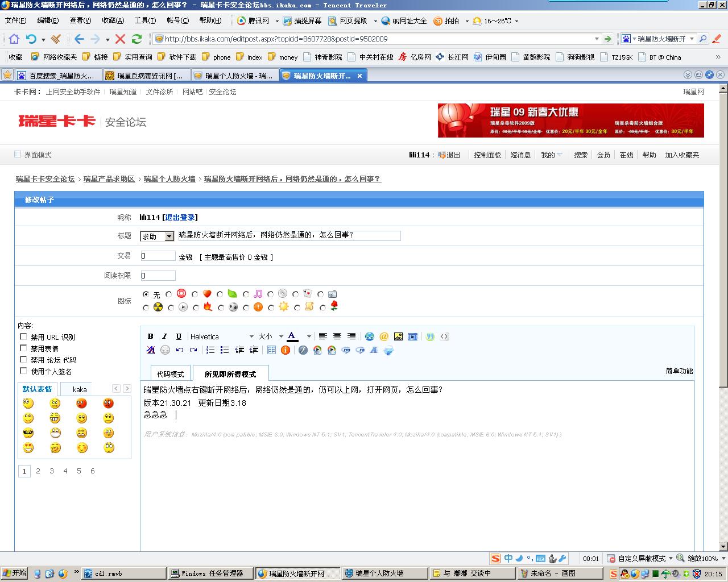The image size is (728, 582).
Task: Open the 工具(T) menu
Action: (145, 20)
